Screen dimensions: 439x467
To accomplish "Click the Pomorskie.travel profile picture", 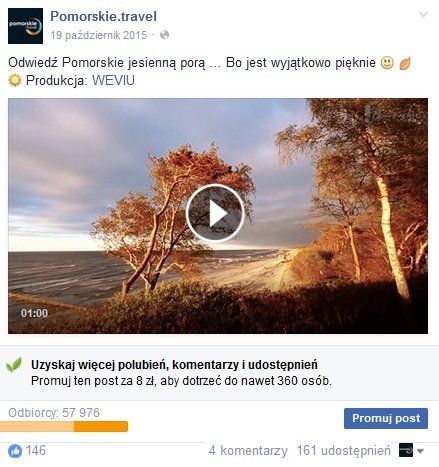I will tap(25, 26).
